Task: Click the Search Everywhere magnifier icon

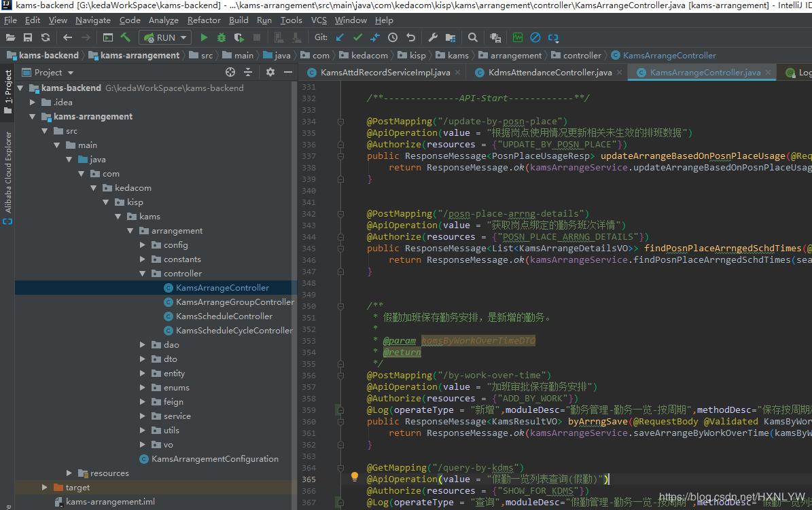Action: coord(472,37)
